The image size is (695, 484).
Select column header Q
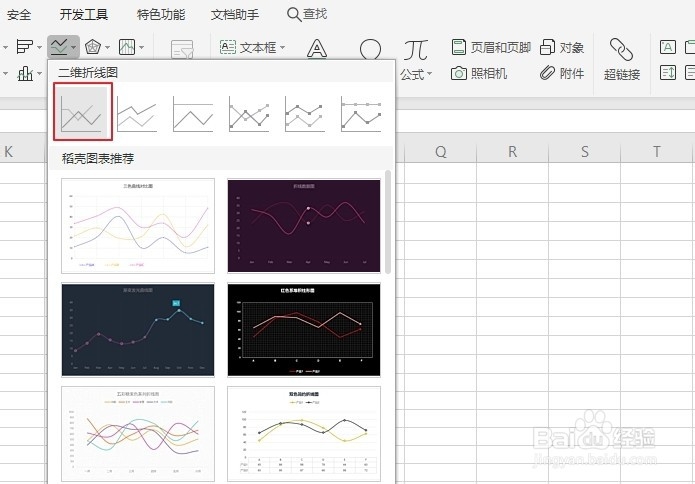click(x=441, y=152)
